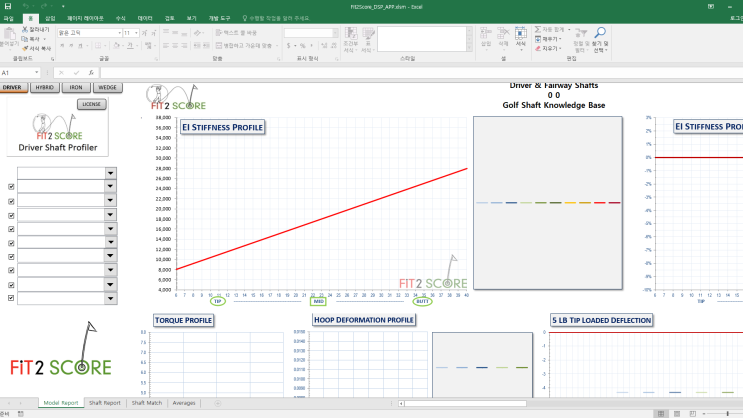Toggle the second checkbox in the shaft list
Image resolution: width=743 pixels, height=418 pixels.
coord(11,201)
